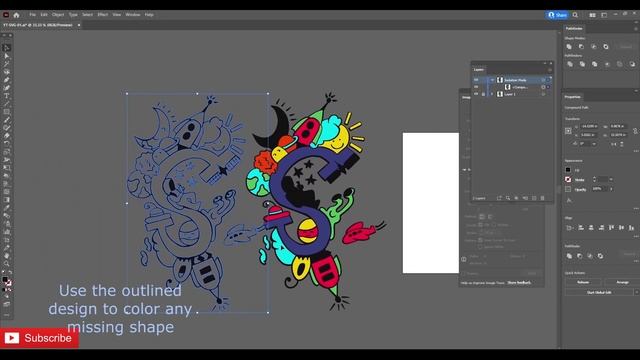Go to the Home screen icon
Image resolution: width=640 pixels, height=360 pixels.
16,15
